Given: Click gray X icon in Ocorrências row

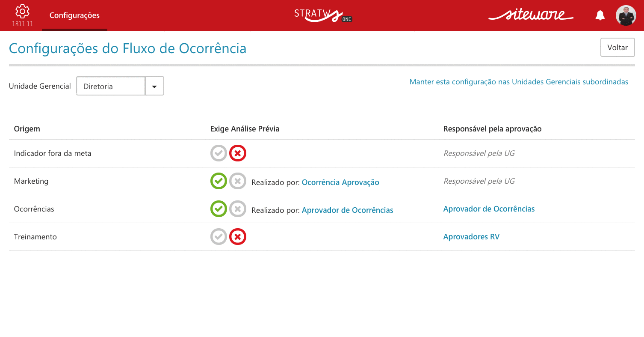Looking at the screenshot, I should point(238,209).
